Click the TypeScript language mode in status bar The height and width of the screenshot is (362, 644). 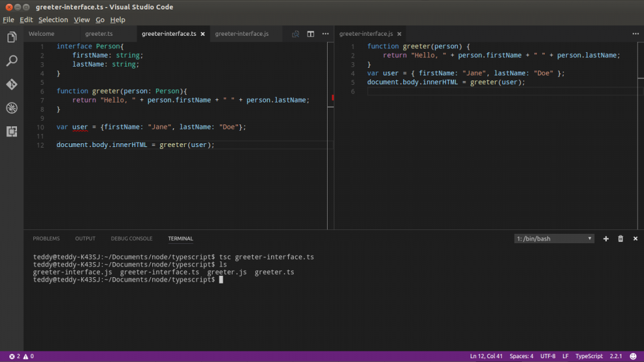[589, 356]
